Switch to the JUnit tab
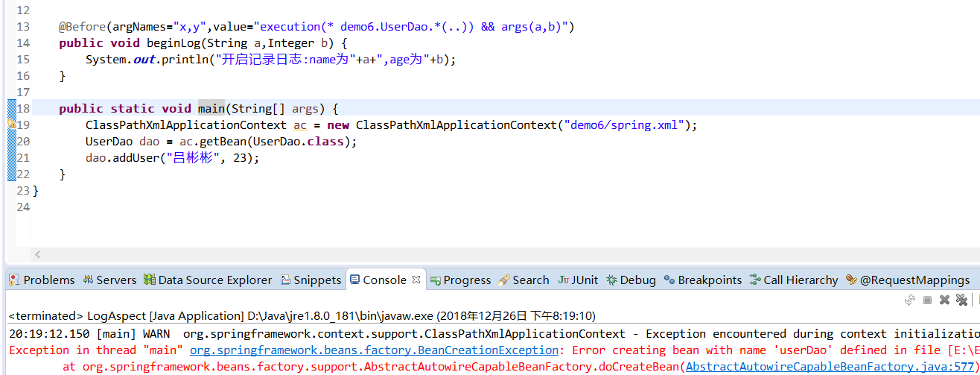Viewport: 980px width, 375px height. [x=578, y=280]
